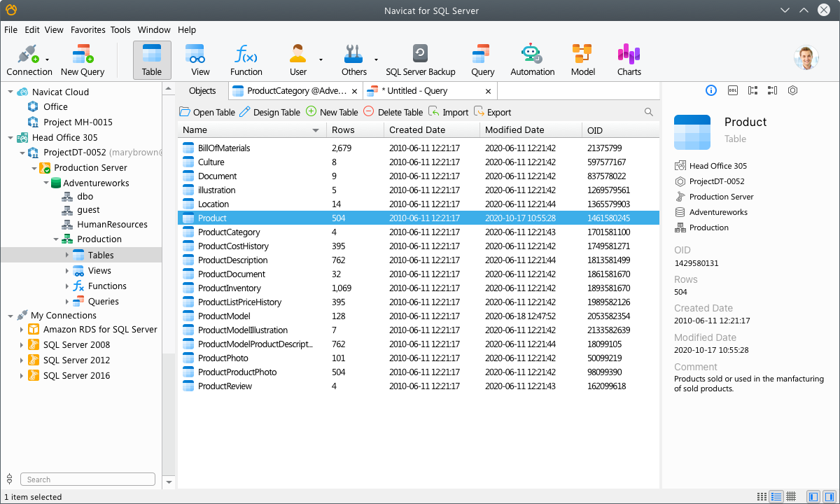840x504 pixels.
Task: Open the Function objects toolbar icon
Action: pos(246,55)
